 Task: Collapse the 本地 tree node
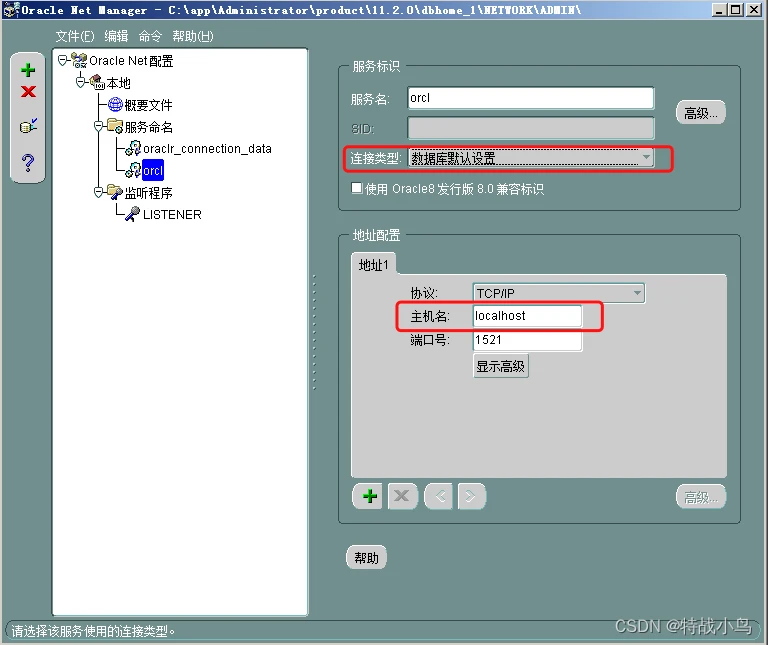click(x=80, y=82)
